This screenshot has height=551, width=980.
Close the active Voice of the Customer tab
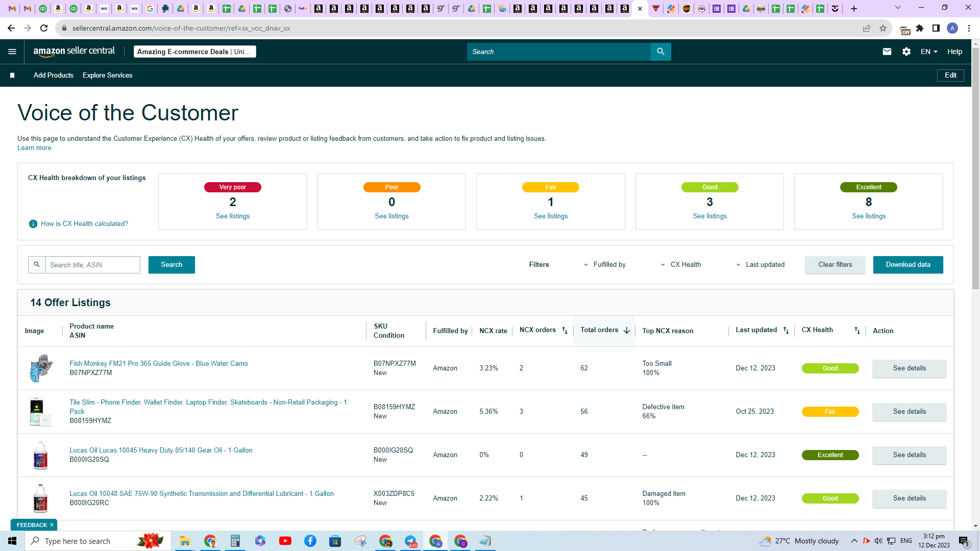pos(640,9)
